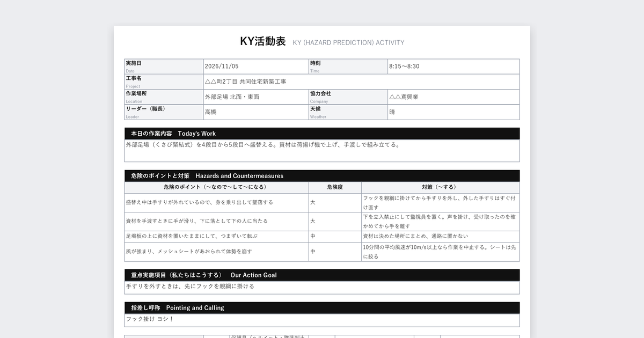Select countermeasure 10分間の平均風速が10m/s以上なら

441,252
